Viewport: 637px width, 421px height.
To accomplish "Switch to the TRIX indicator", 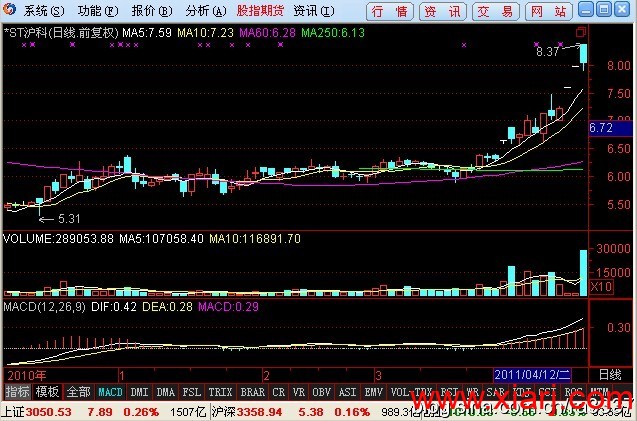I will [220, 392].
